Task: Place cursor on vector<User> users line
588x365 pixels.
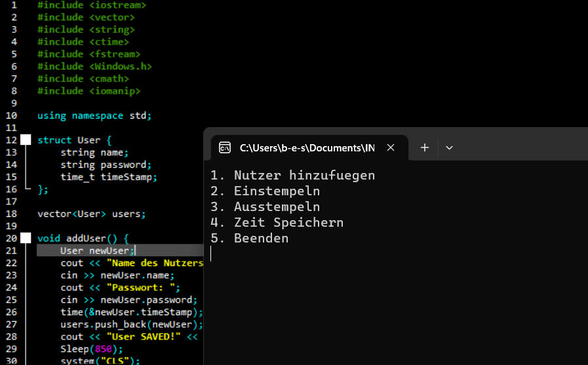Action: coord(91,214)
